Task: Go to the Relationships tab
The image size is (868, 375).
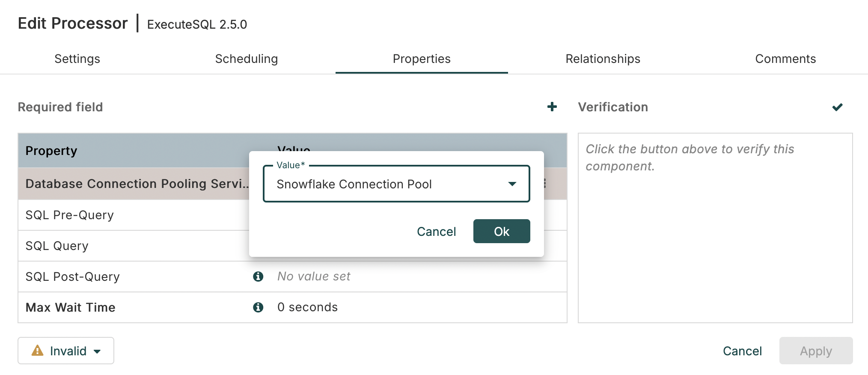Action: coord(603,59)
